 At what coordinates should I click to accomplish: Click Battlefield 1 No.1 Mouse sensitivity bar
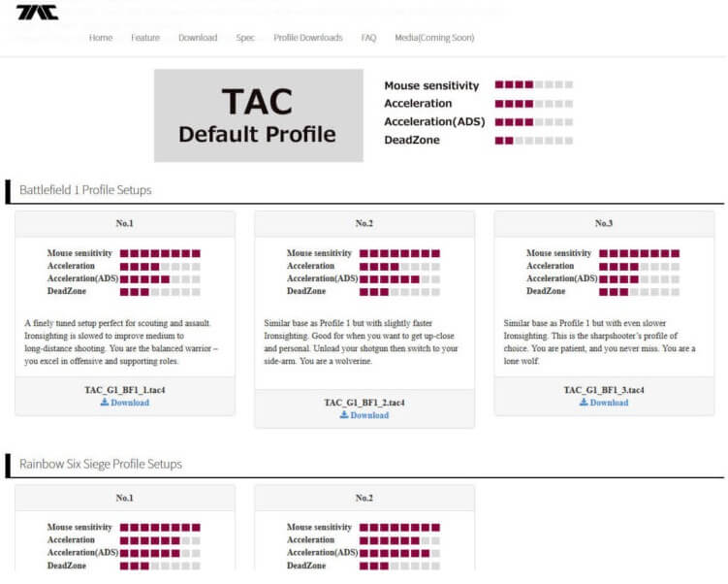(x=160, y=253)
